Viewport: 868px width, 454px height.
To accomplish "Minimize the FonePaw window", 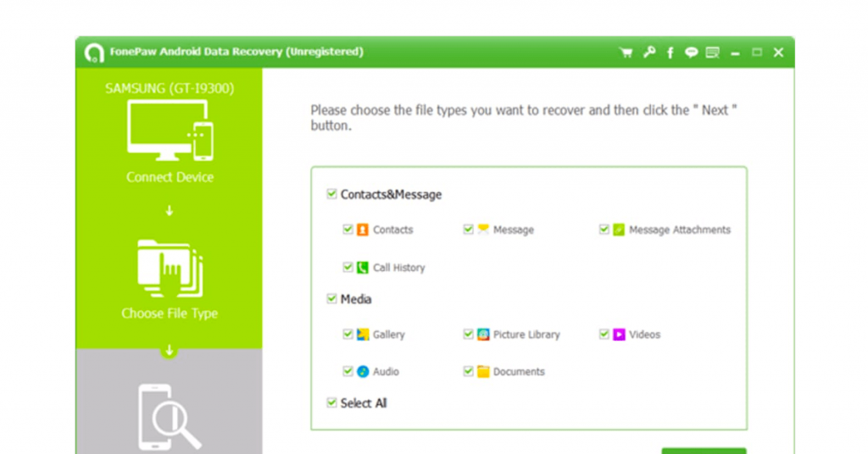I will (735, 53).
